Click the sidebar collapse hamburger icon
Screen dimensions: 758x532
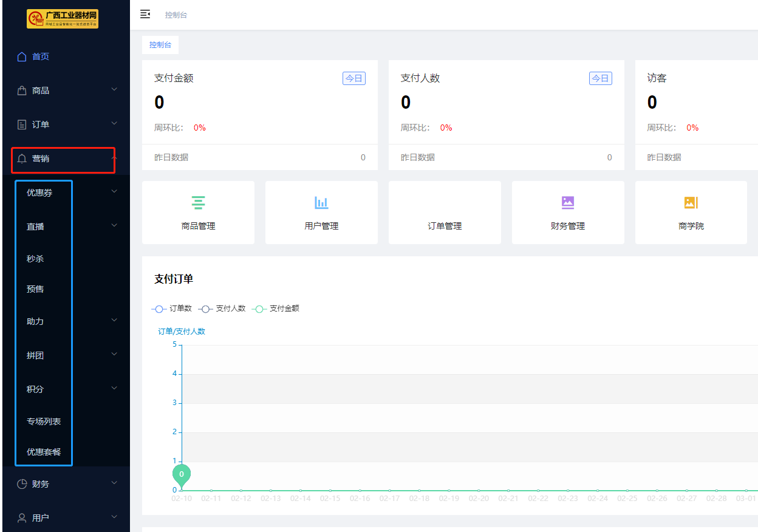pyautogui.click(x=145, y=14)
